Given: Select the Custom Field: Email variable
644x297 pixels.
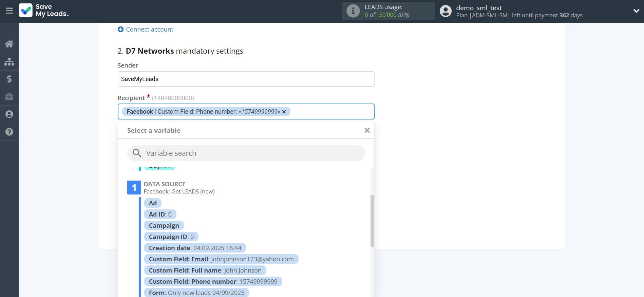Looking at the screenshot, I should [221, 259].
